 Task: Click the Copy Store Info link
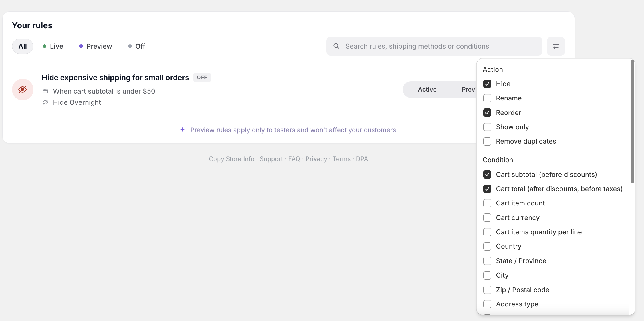[x=231, y=159]
